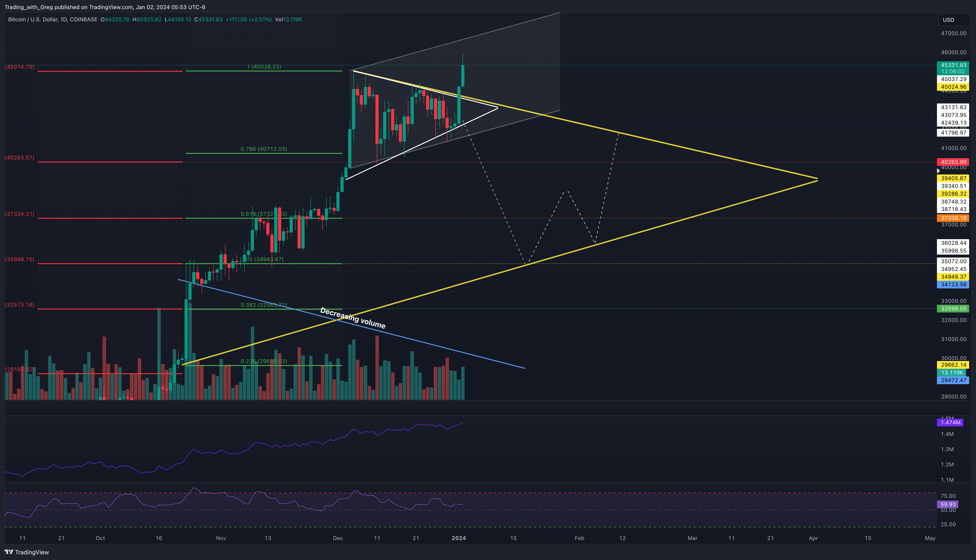Click the Trading_with_Greg published header text
The image size is (976, 560).
(x=105, y=7)
